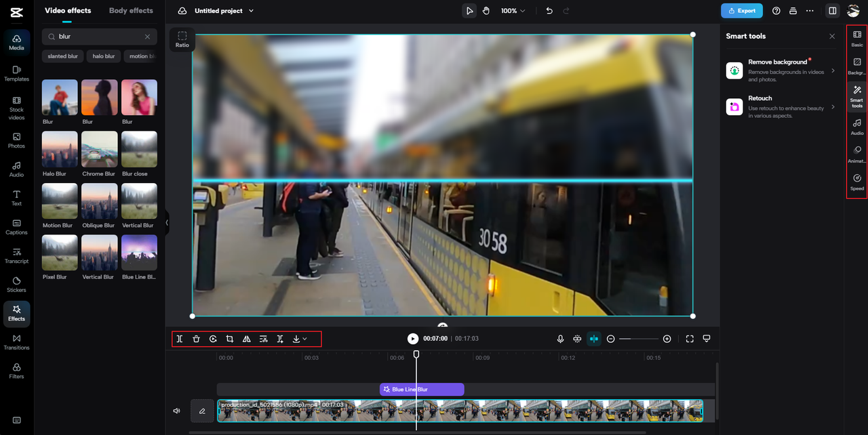Viewport: 868px width, 435px height.
Task: Delete the selected clip
Action: 196,339
